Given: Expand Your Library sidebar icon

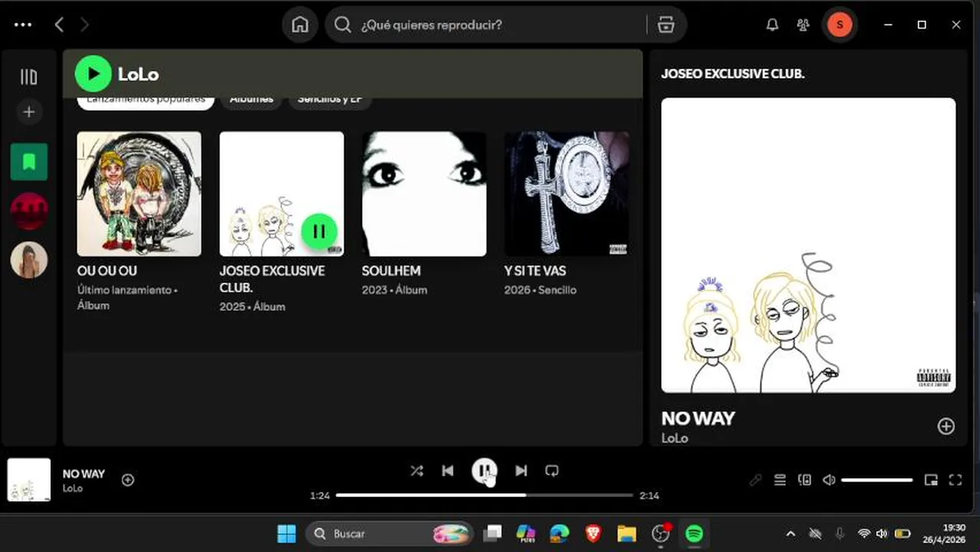Looking at the screenshot, I should coord(28,77).
